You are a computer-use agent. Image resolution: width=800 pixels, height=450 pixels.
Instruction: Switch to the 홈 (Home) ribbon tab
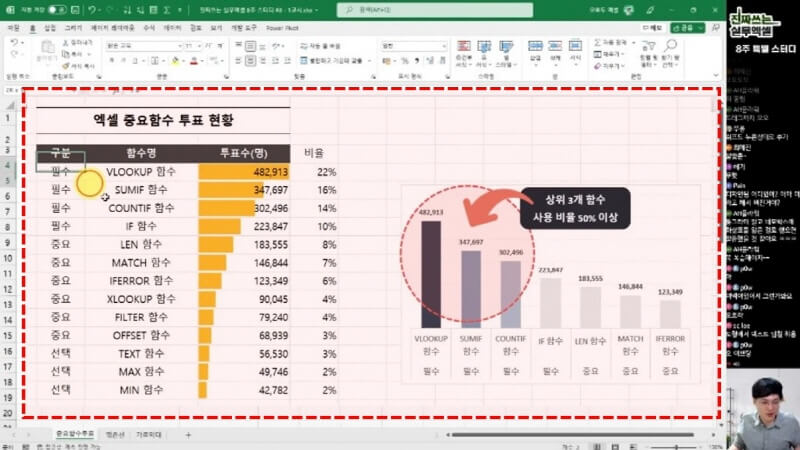click(32, 28)
